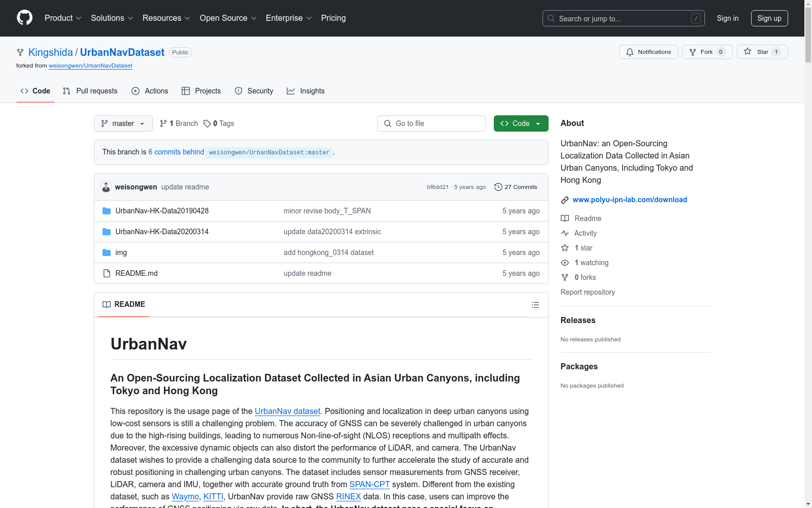Open the master branch selector dropdown
Image resolution: width=812 pixels, height=508 pixels.
point(123,123)
